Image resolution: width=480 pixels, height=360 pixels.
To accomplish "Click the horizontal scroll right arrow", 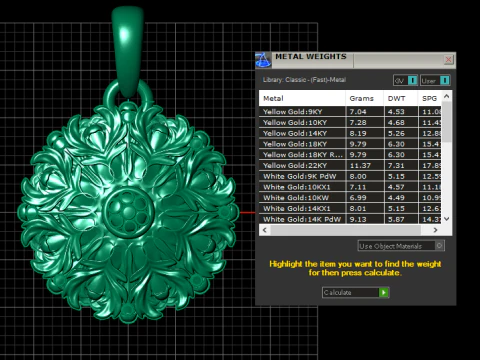I will point(435,230).
